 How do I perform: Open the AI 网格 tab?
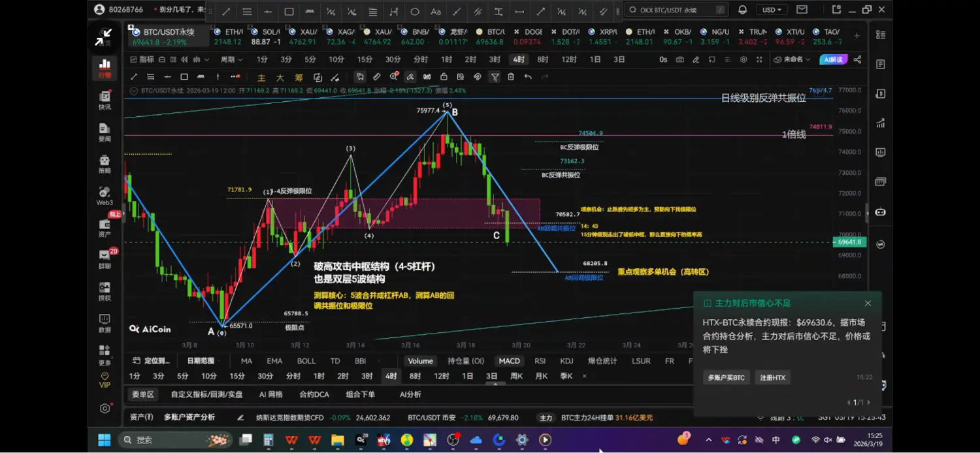270,394
